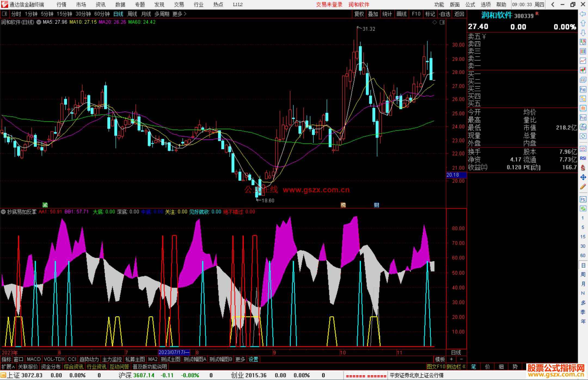Image resolution: width=588 pixels, height=380 pixels.
Task: Select the pencil drawing tool icon
Action: (x=583, y=187)
